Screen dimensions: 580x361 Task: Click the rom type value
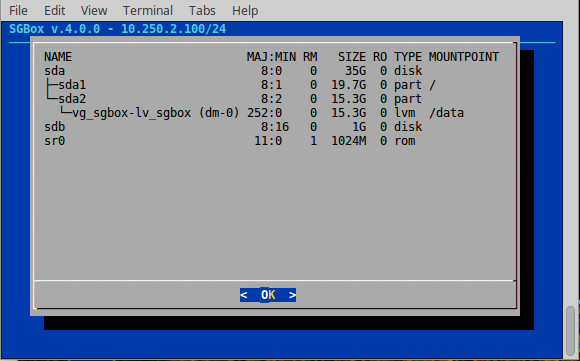404,141
